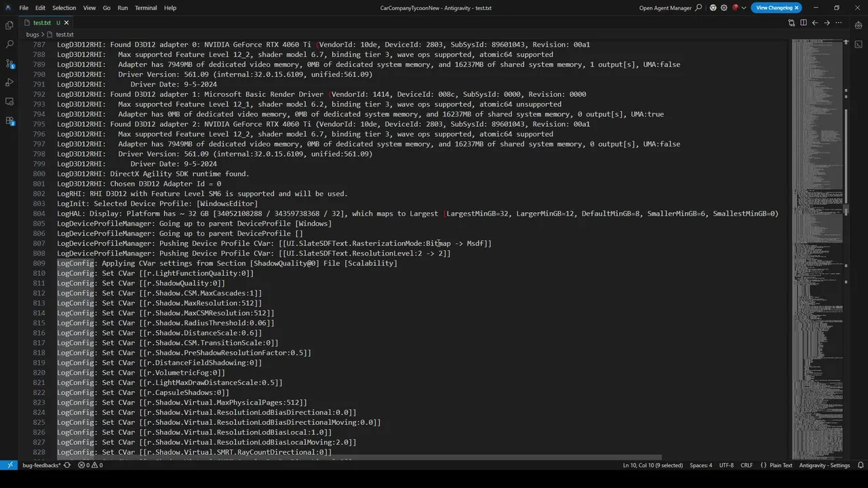Open the Edit menu
Viewport: 868px width, 488px height.
tap(41, 7)
